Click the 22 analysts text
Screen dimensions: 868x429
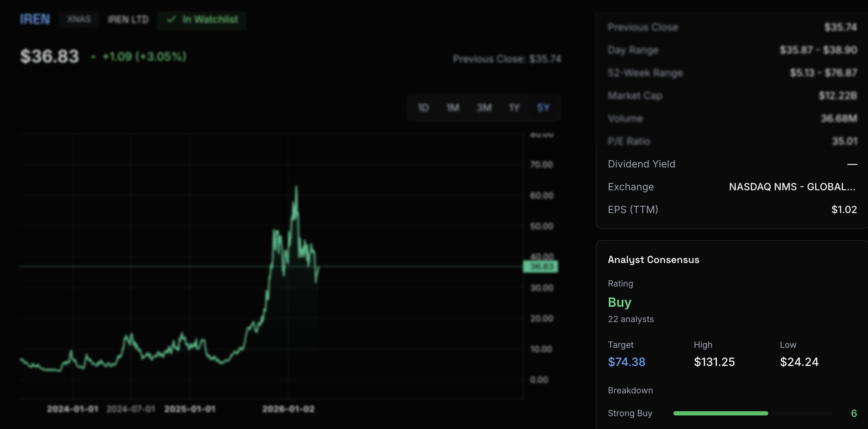[x=631, y=319]
